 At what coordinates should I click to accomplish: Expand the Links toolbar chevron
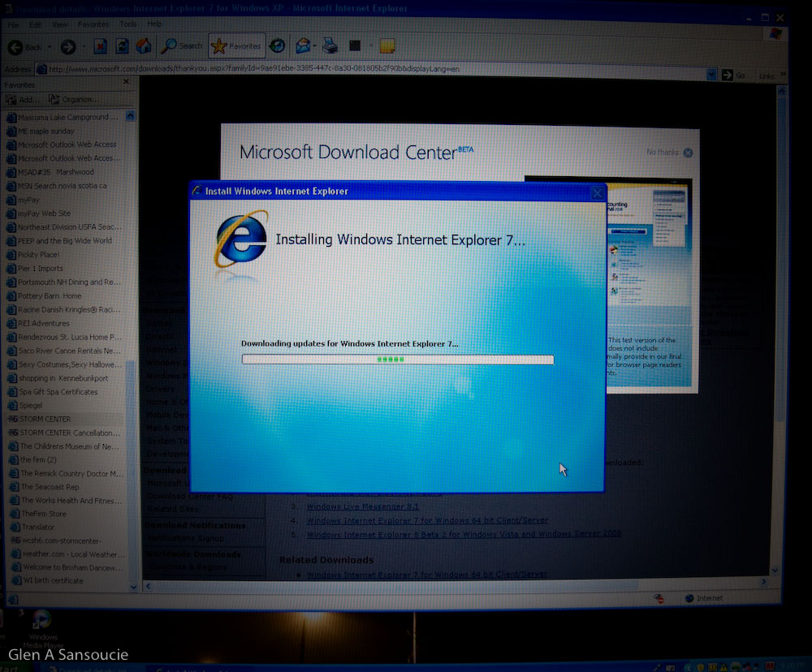pos(783,75)
